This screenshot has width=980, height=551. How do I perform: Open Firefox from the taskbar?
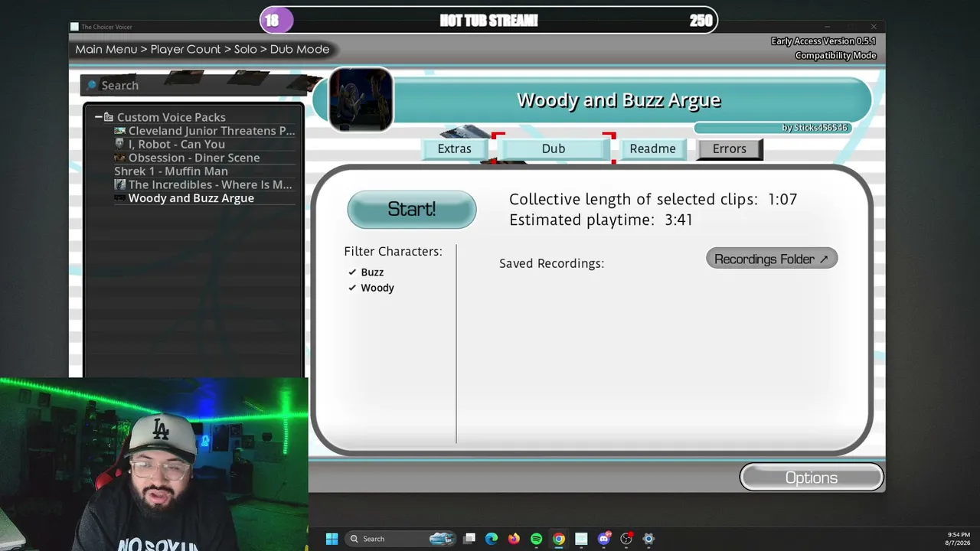point(514,539)
